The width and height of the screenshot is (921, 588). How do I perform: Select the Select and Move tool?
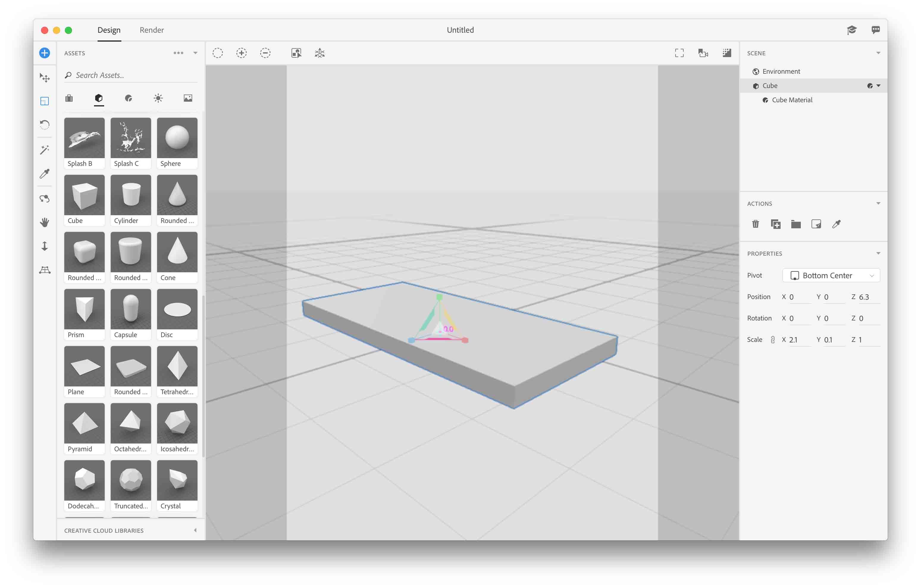pyautogui.click(x=45, y=78)
